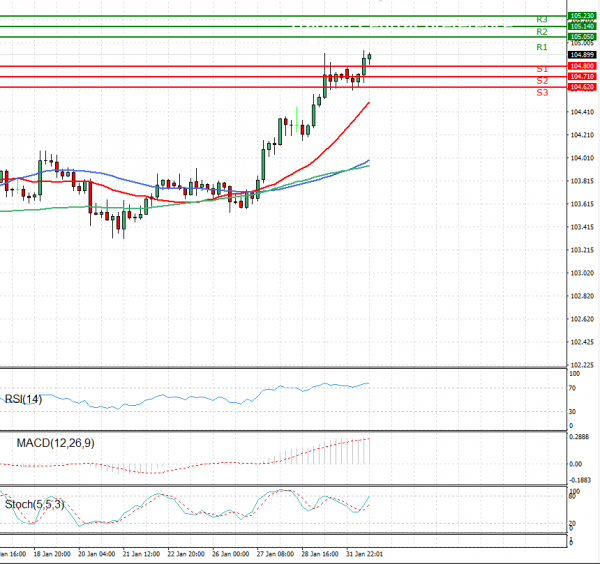
Task: Click the 102.425 price axis value
Action: (582, 342)
